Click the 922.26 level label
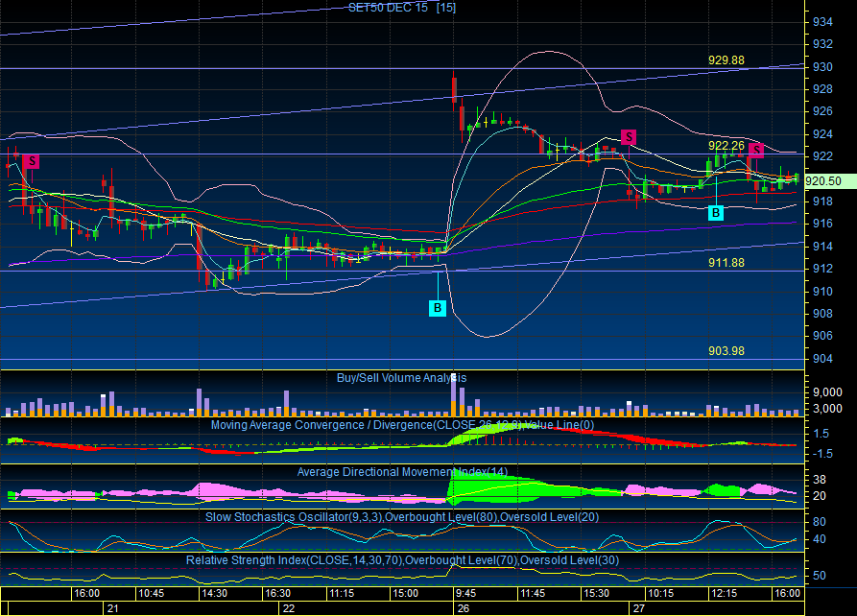 point(726,146)
